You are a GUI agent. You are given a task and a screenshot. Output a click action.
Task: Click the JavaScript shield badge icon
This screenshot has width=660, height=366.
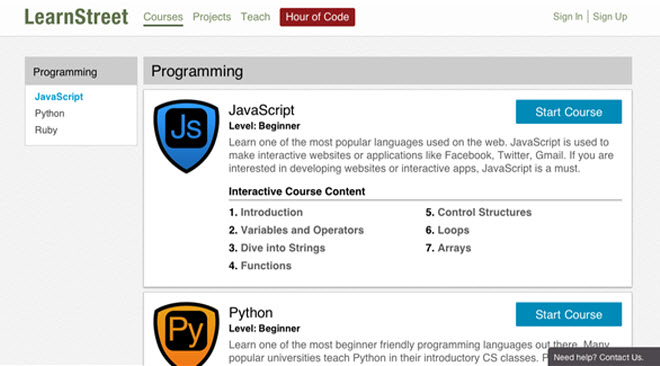coord(186,136)
